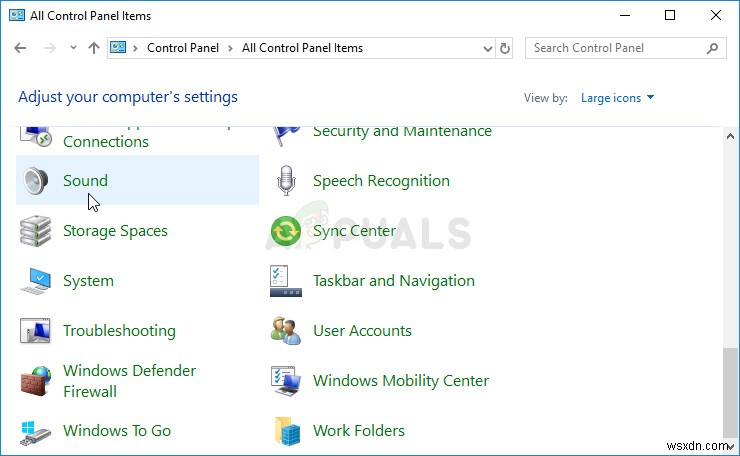Open recent locations dropdown arrow
The height and width of the screenshot is (456, 740).
click(x=73, y=48)
